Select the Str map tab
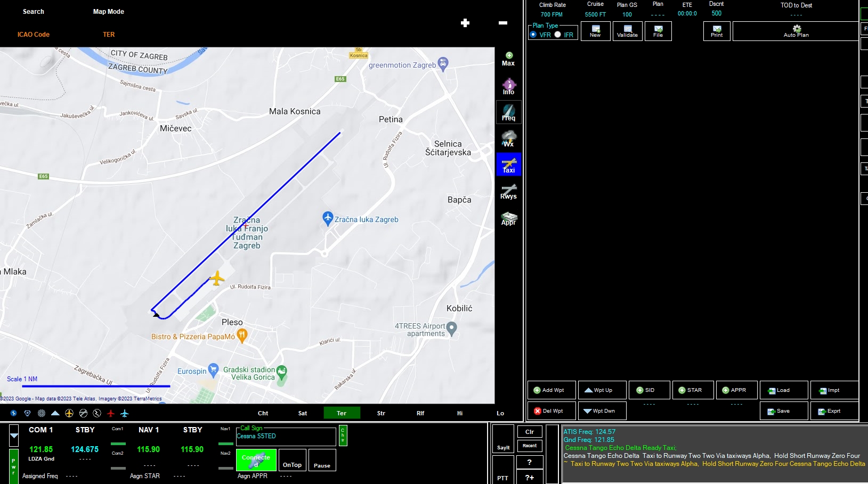Viewport: 868px width, 484px height. (381, 413)
